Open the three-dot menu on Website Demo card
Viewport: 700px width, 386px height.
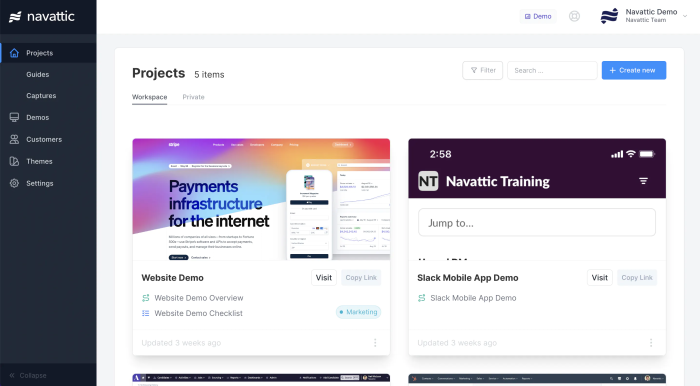tap(375, 343)
